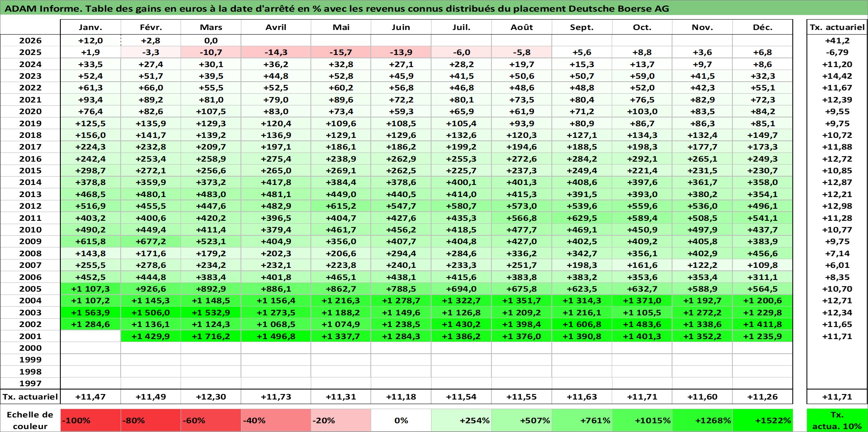Select the -15,7 value for May 2025
This screenshot has width=868, height=432.
click(341, 52)
